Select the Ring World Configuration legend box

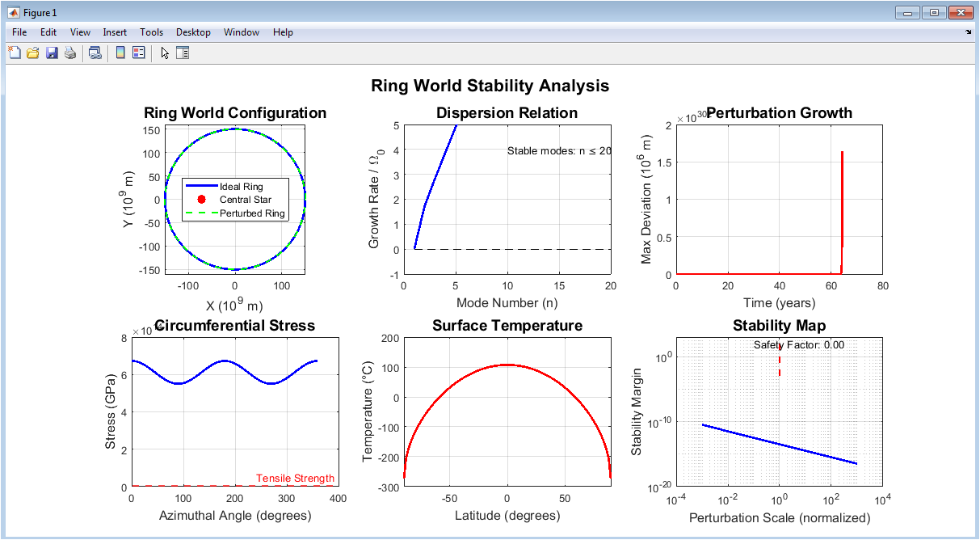point(235,200)
